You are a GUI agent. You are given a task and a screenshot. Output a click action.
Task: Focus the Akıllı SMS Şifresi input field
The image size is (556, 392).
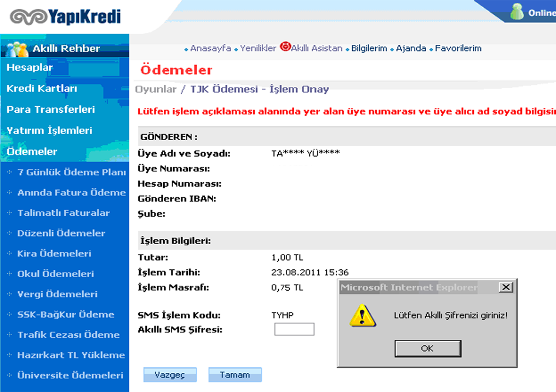point(294,329)
